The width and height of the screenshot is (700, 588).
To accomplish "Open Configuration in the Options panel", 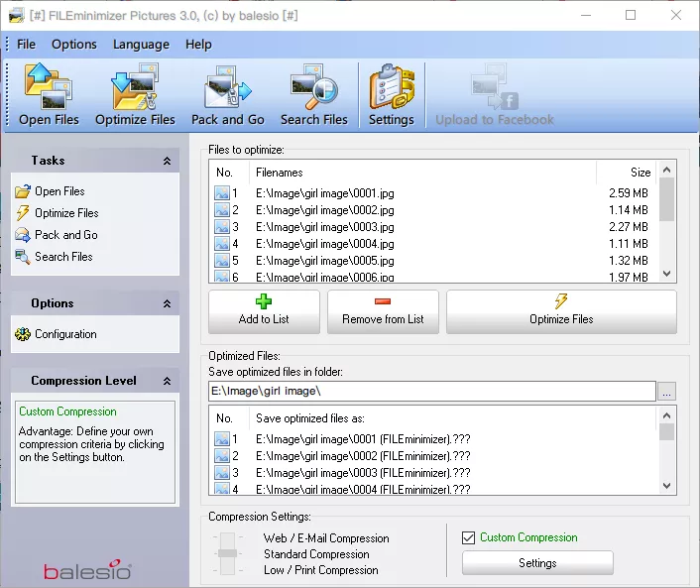I will coord(65,334).
